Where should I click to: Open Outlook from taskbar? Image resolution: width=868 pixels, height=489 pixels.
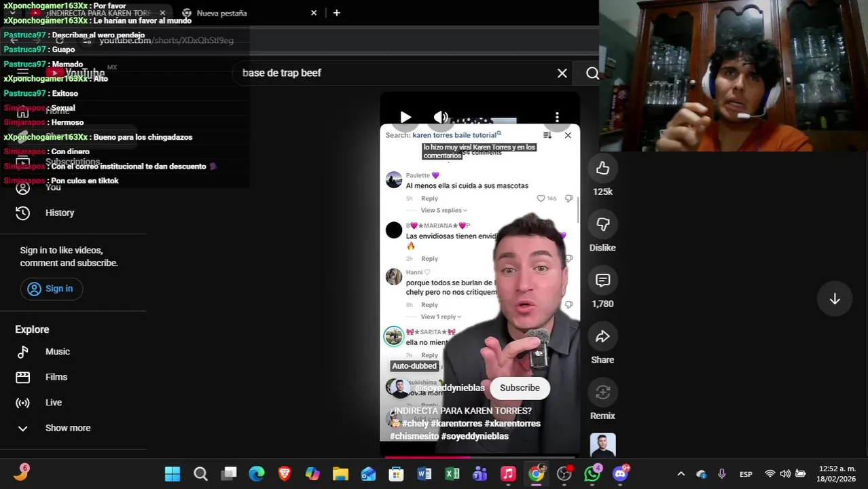pos(368,474)
